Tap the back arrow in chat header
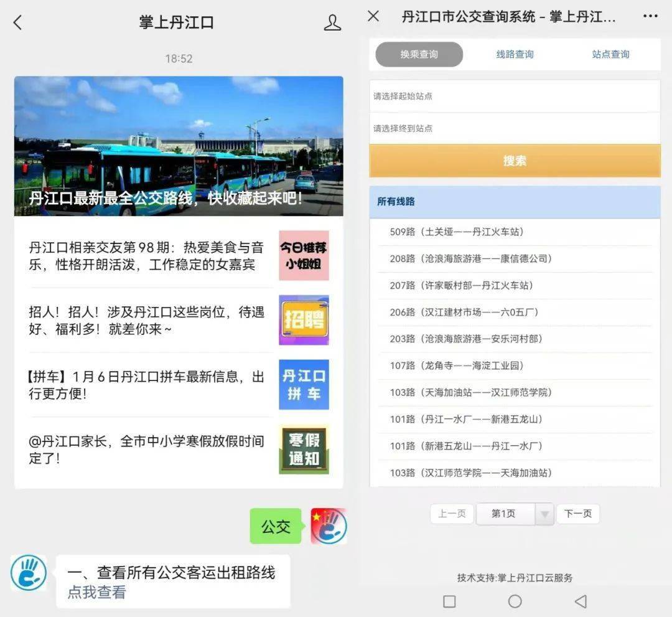Image resolution: width=672 pixels, height=617 pixels. click(x=17, y=22)
